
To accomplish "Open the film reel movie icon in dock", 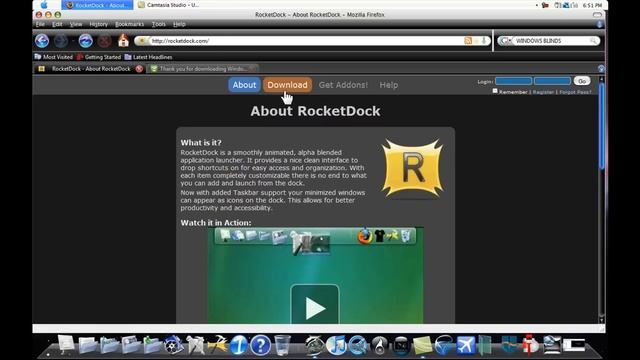I will (173, 345).
